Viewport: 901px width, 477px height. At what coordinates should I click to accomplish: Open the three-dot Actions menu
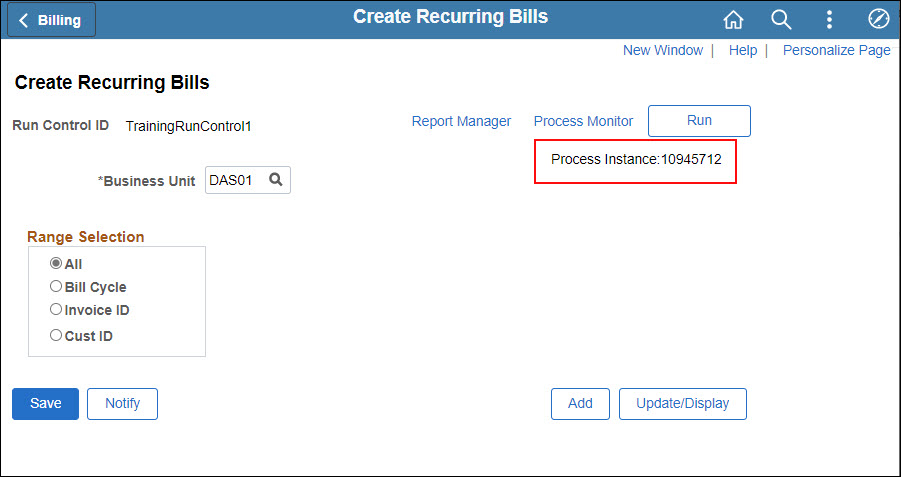click(829, 20)
